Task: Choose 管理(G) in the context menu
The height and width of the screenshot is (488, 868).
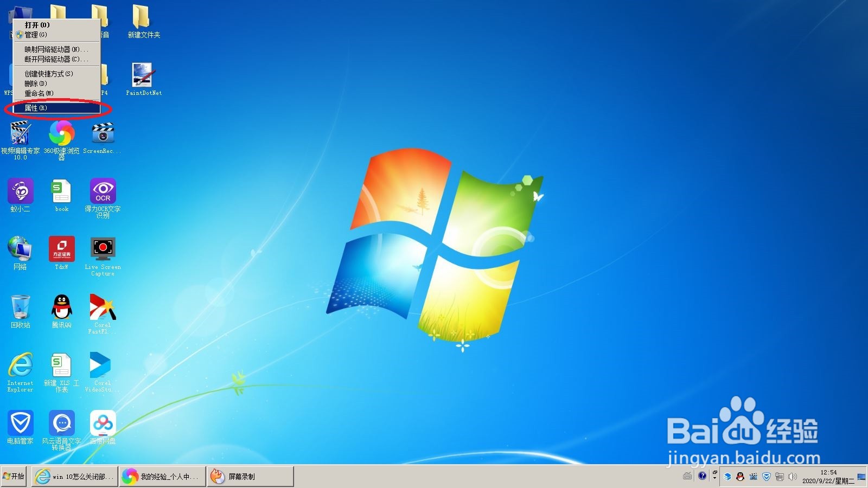Action: pos(56,35)
